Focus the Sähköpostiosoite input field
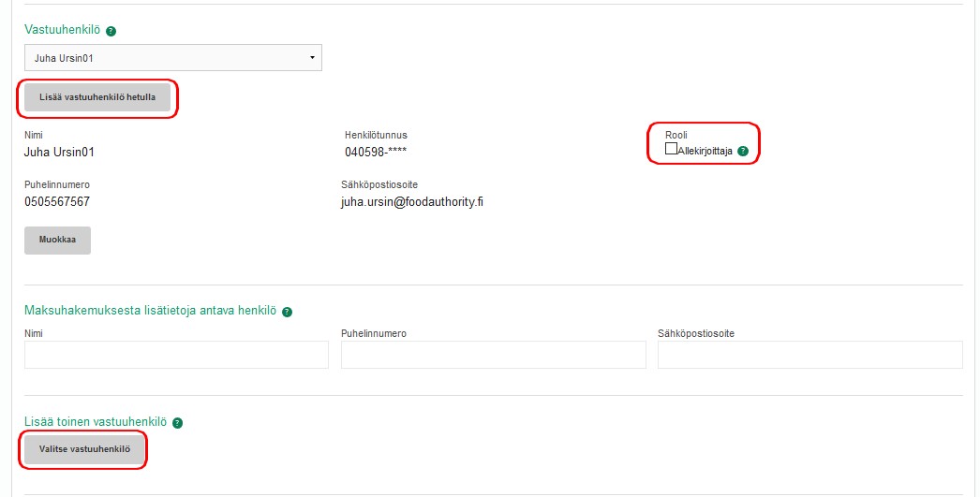980x497 pixels. point(810,355)
